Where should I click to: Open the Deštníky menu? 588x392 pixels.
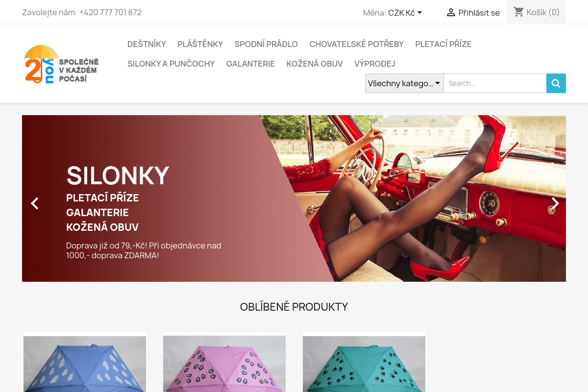(147, 44)
